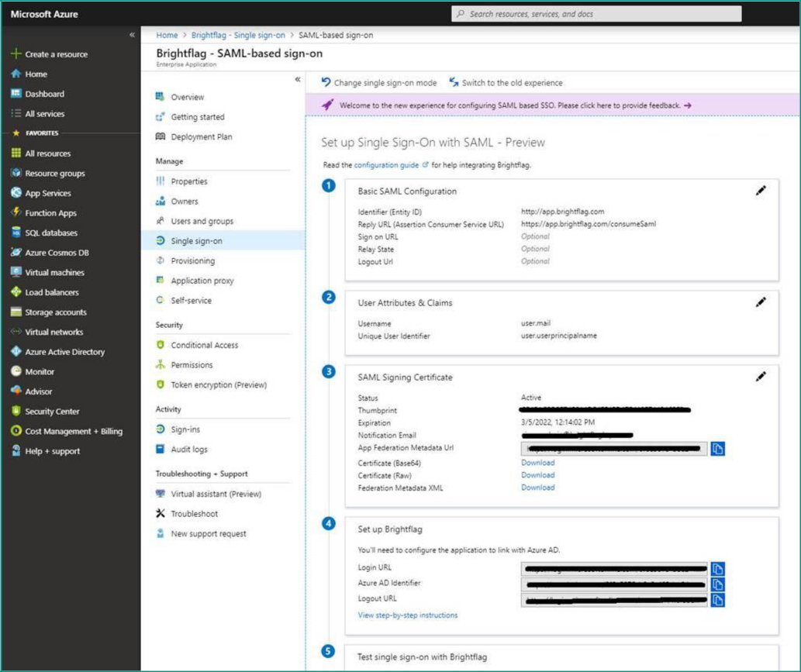Download the Federation Metadata XML
The width and height of the screenshot is (801, 672).
point(537,488)
